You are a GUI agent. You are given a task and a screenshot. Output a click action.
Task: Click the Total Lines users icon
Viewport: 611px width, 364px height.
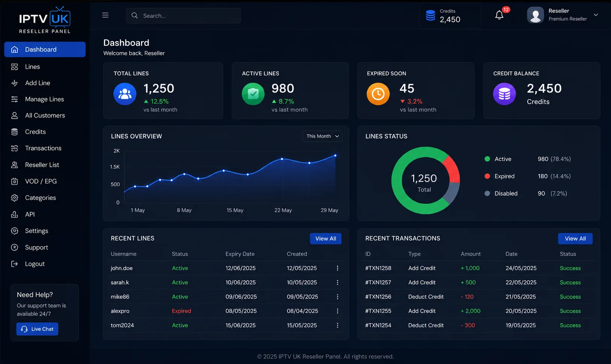tap(125, 94)
